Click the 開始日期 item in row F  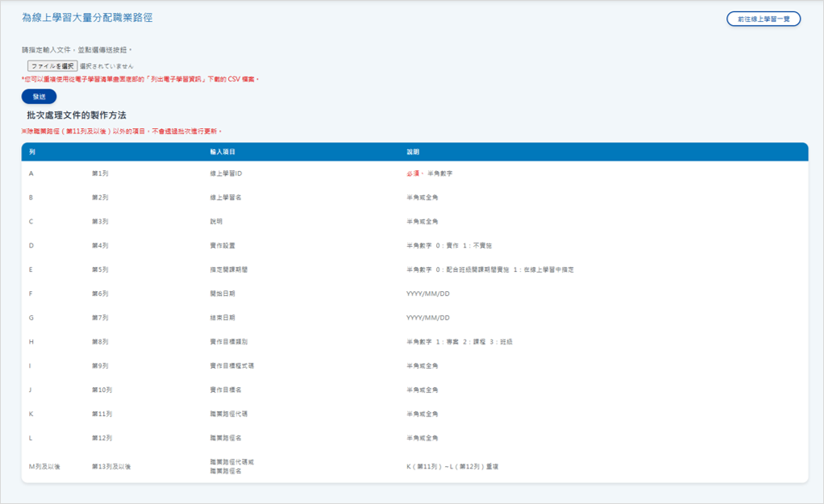click(x=222, y=294)
